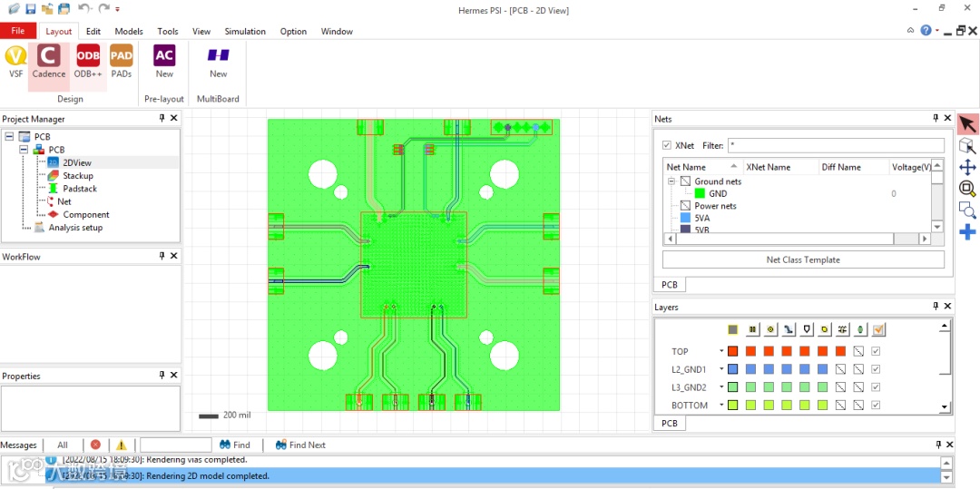Select the Stackup tree item
The height and width of the screenshot is (489, 980).
point(77,175)
